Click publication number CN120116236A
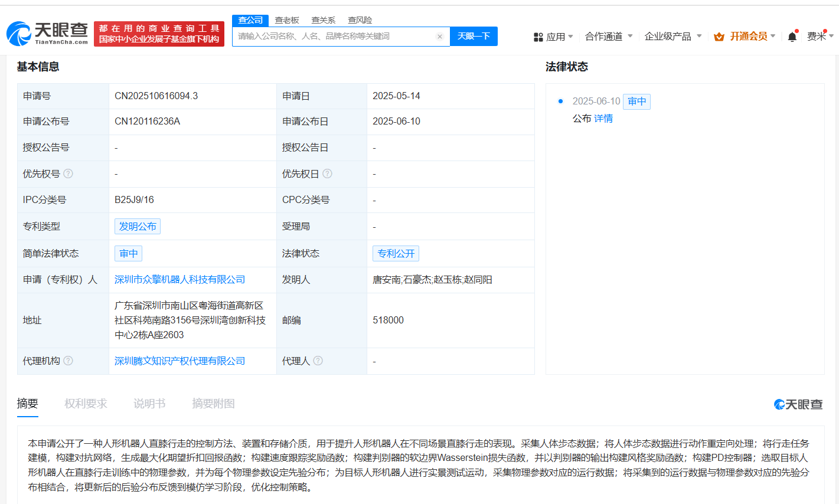 click(x=148, y=122)
